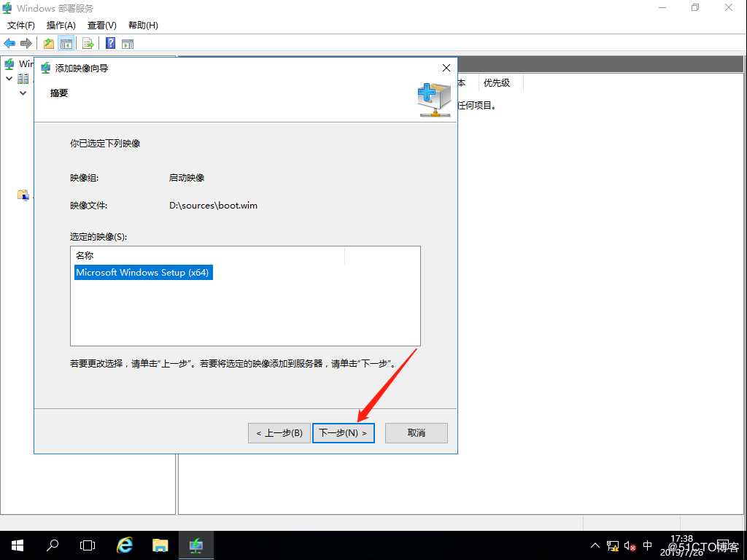747x560 pixels.
Task: Select the Windows Deployment Services root tree icon
Action: (8, 63)
